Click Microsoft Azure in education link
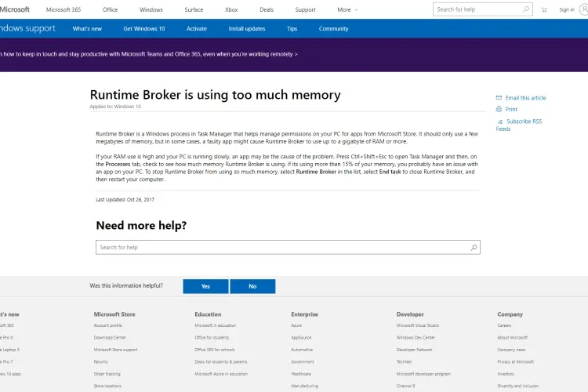 (x=221, y=374)
